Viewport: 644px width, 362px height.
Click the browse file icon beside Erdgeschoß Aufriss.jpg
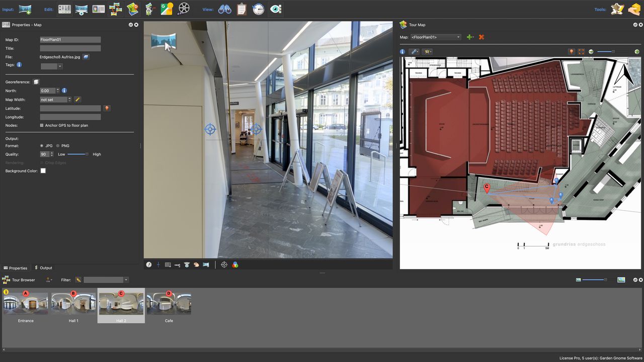[86, 57]
